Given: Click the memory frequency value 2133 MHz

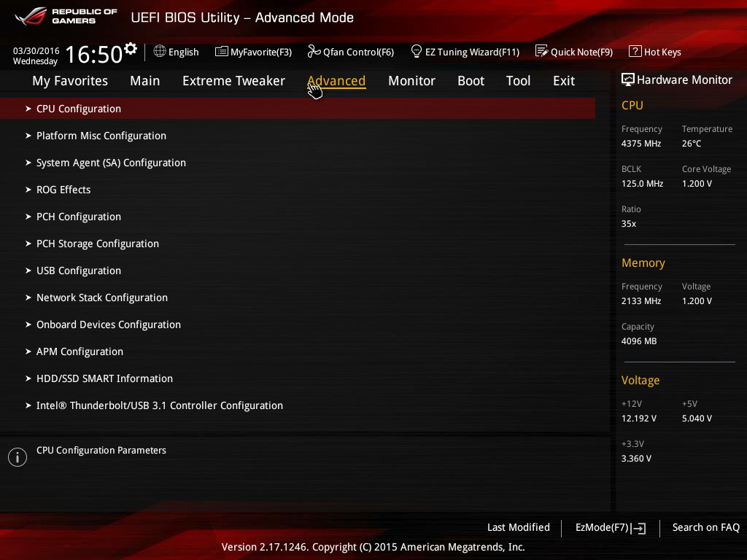Looking at the screenshot, I should [640, 301].
